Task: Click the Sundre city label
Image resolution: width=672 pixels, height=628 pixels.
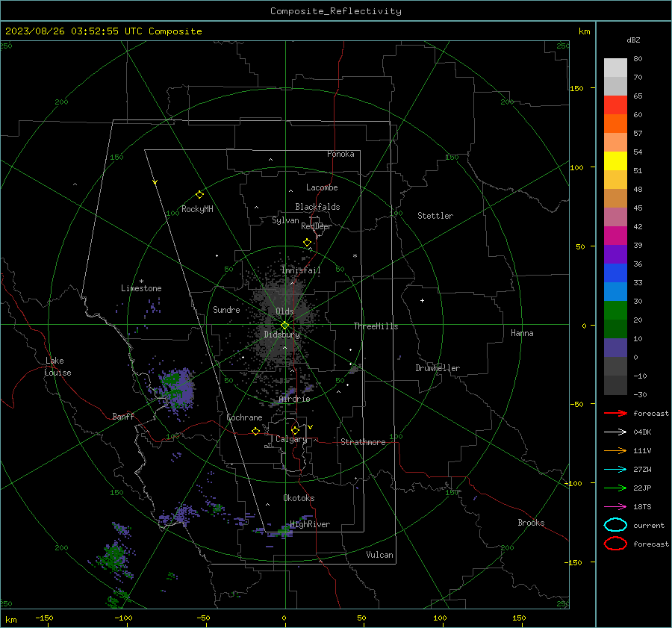Action: [226, 309]
